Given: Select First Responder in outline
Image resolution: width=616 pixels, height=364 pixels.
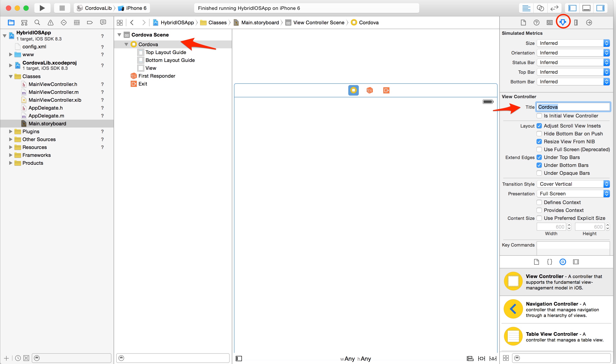Looking at the screenshot, I should pos(157,76).
